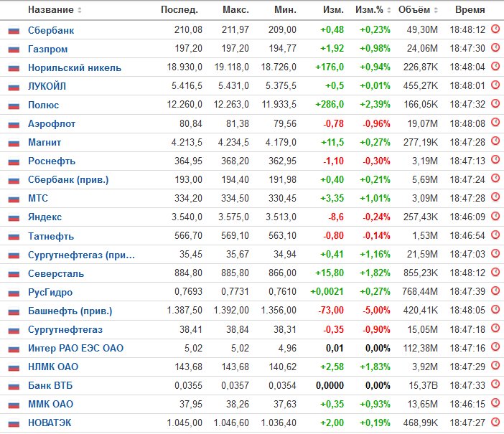This screenshot has width=504, height=434.
Task: Click the clock icon in the Северсталь row
Action: pos(495,272)
